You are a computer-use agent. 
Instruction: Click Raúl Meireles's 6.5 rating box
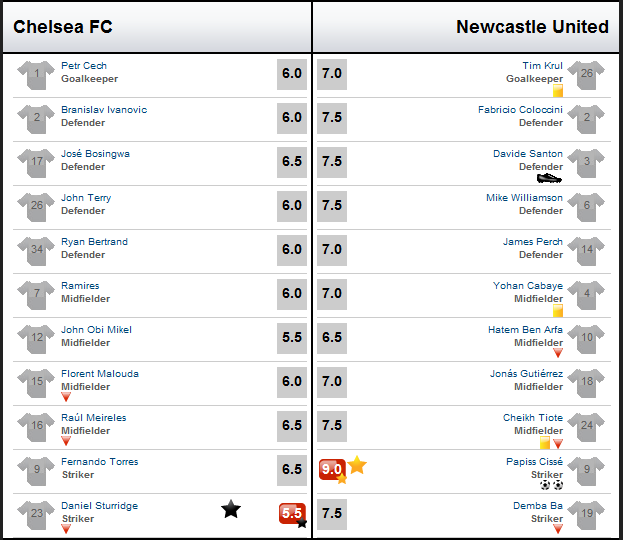click(292, 426)
